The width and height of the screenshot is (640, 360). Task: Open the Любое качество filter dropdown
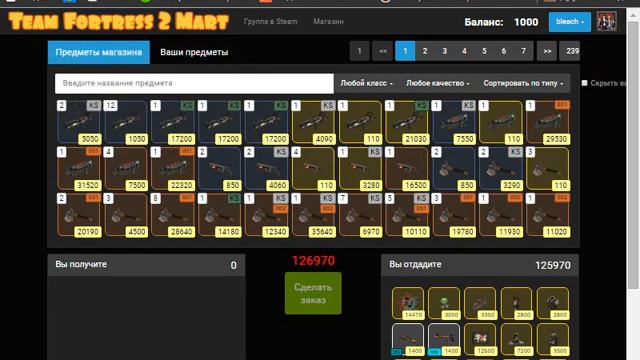click(438, 83)
